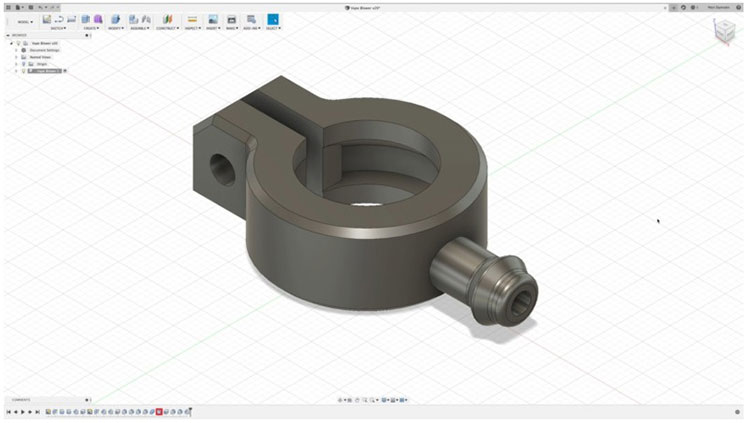Open the Scripts icon above ADD-INS
Screen dimensions: 750x423
251,19
